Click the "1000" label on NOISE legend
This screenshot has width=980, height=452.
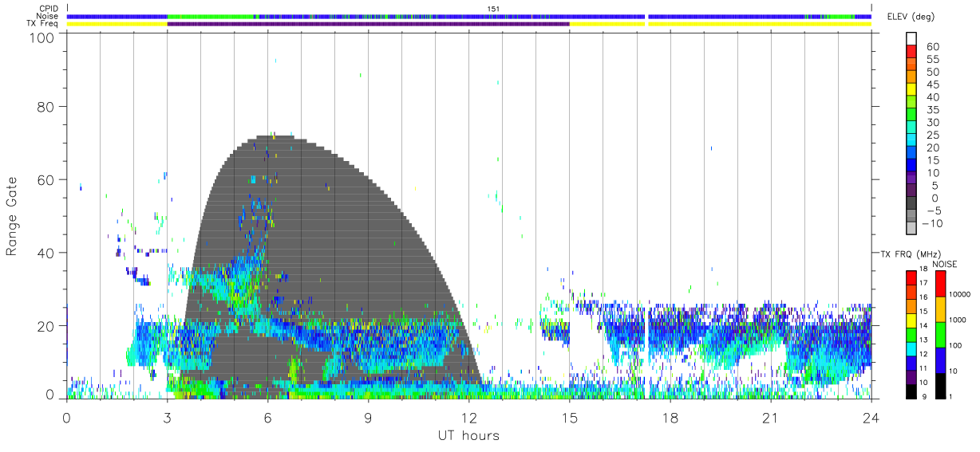[x=958, y=320]
